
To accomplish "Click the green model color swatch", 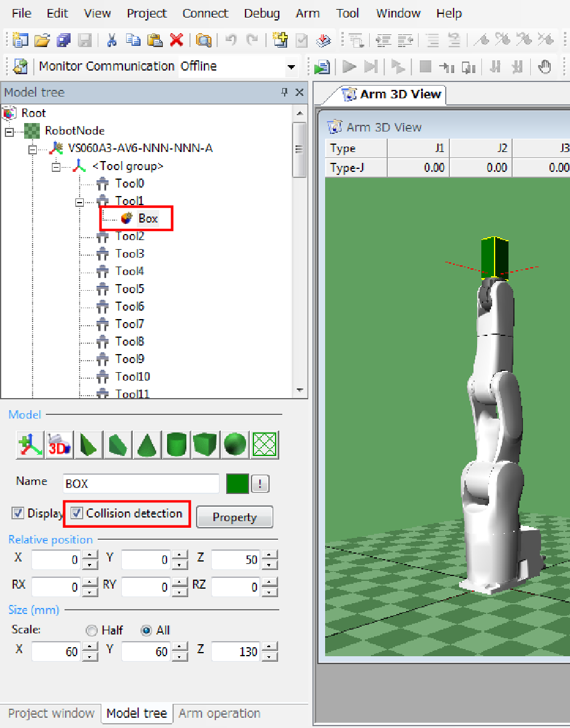I will point(238,484).
